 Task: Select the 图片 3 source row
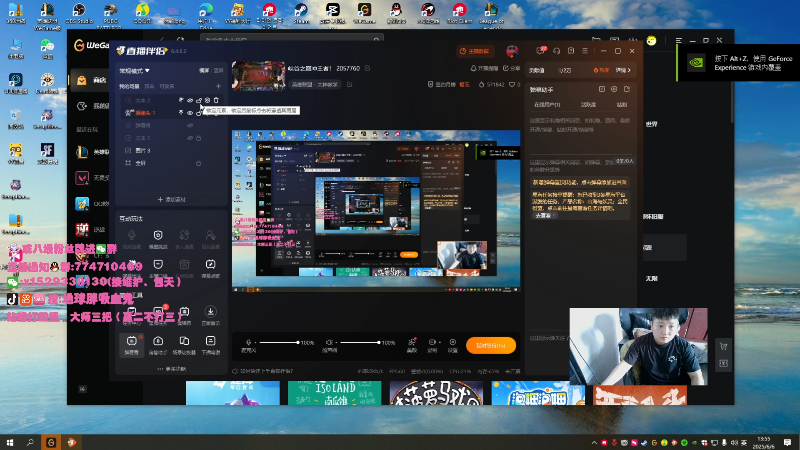[x=171, y=151]
